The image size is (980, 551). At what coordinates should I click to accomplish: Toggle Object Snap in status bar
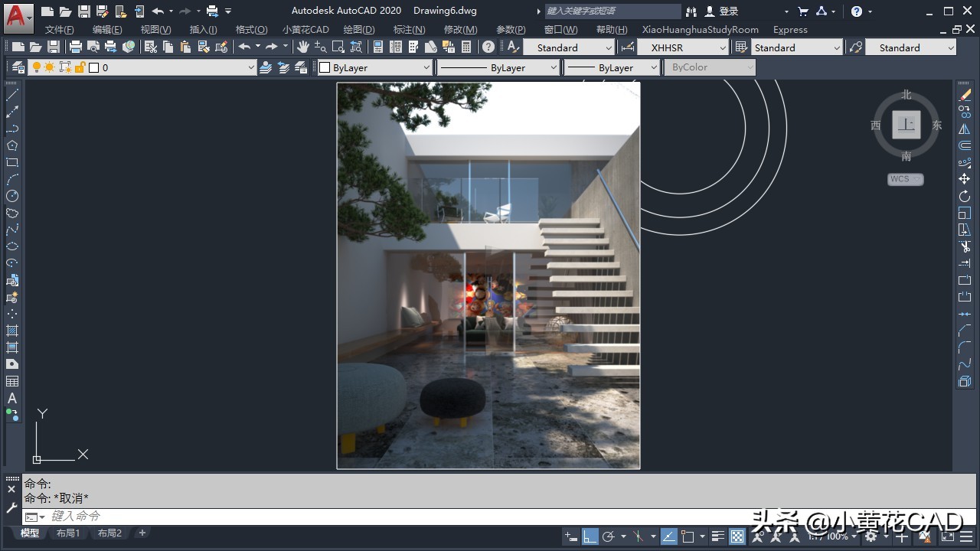point(688,536)
